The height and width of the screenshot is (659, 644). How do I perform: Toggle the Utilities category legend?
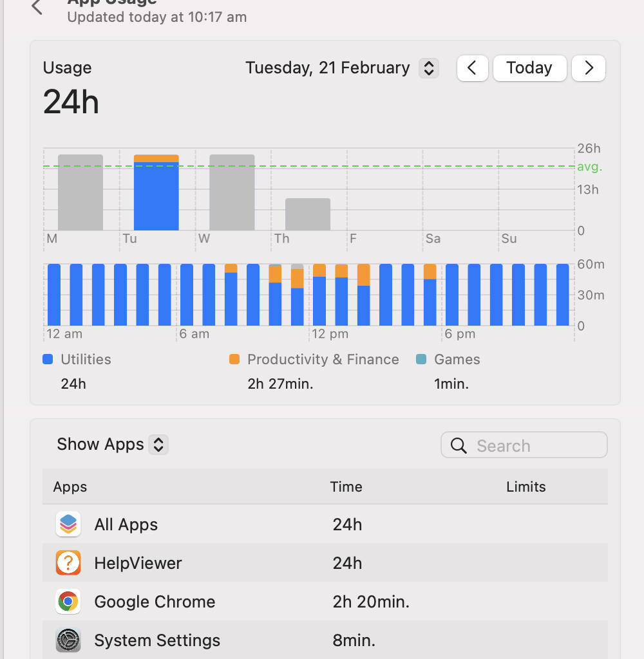coord(47,359)
